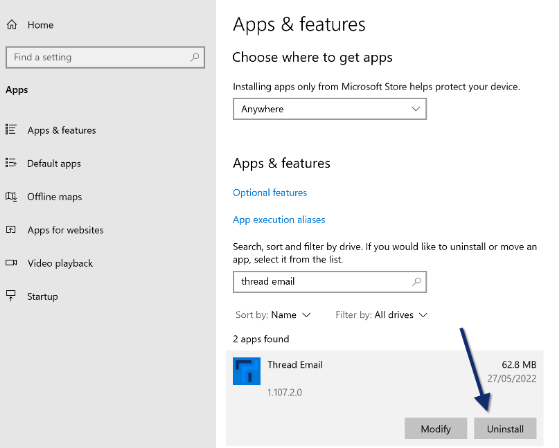Click the Apps & features list icon
Image resolution: width=559 pixels, height=448 pixels.
tap(11, 130)
